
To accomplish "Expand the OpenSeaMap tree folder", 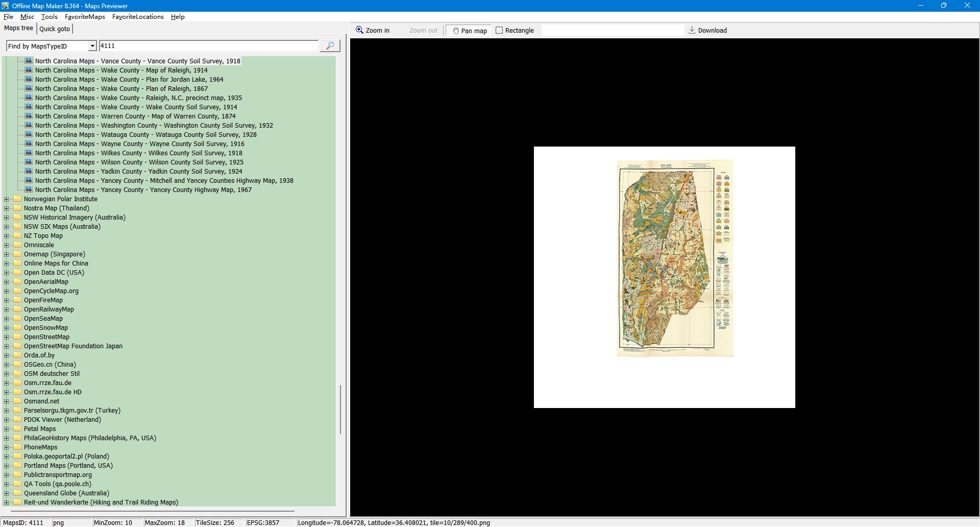I will [7, 319].
